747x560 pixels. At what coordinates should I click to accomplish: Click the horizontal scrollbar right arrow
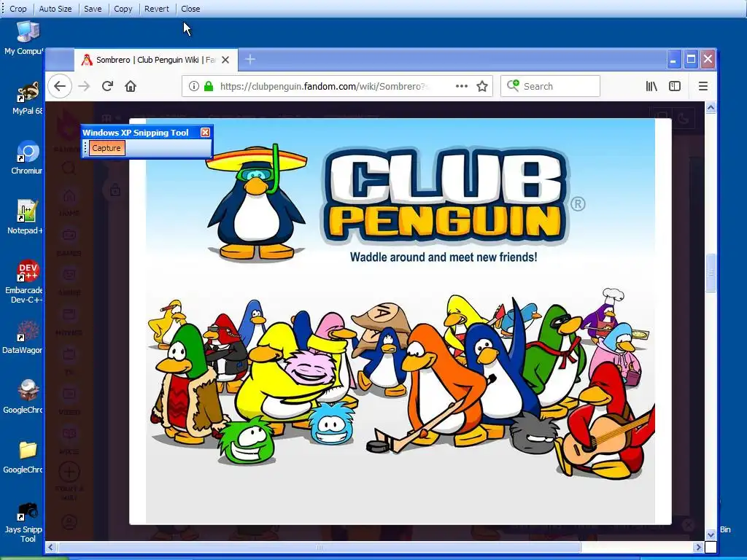[698, 547]
